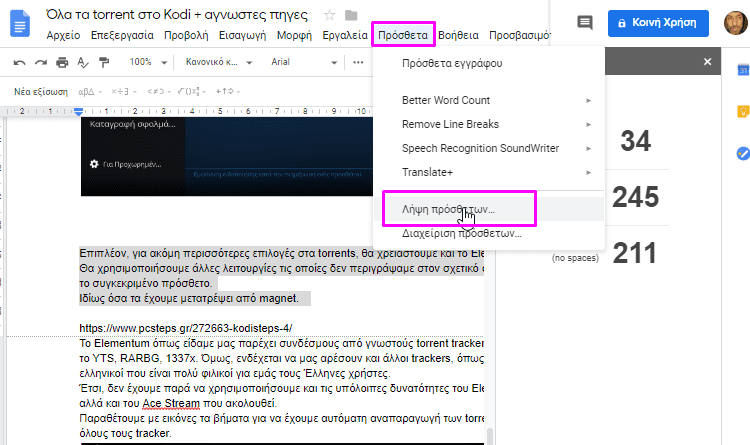Viewport: 750px width, 445px height.
Task: Open paragraph style dropdown
Action: click(219, 62)
